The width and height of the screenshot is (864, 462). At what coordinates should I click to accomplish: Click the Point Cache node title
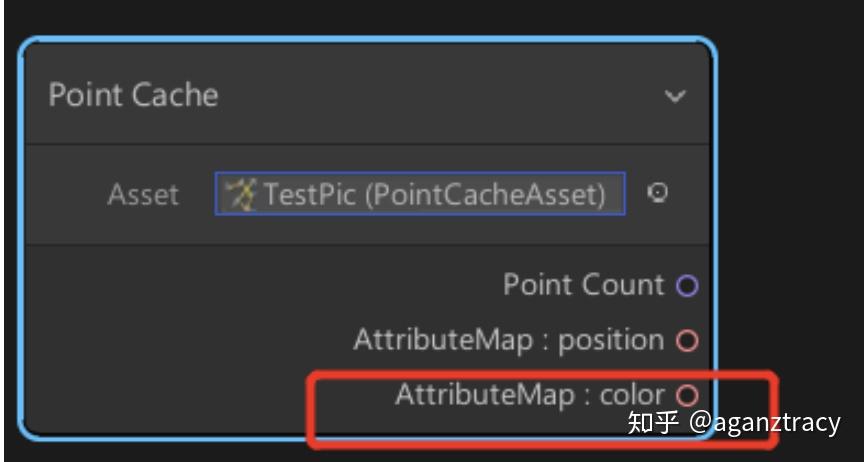coord(133,96)
